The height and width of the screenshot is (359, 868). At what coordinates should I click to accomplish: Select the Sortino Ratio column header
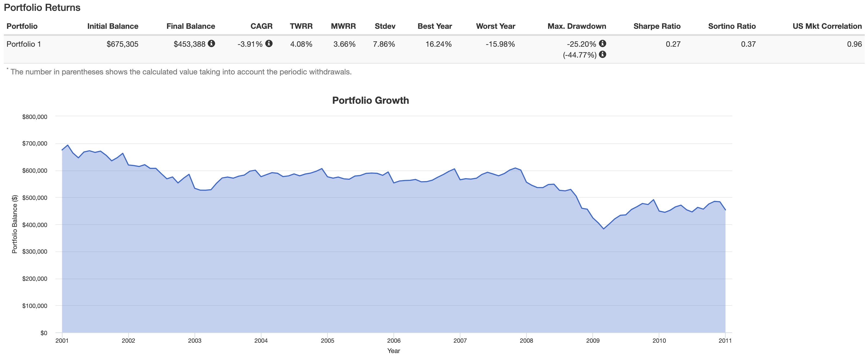point(732,26)
